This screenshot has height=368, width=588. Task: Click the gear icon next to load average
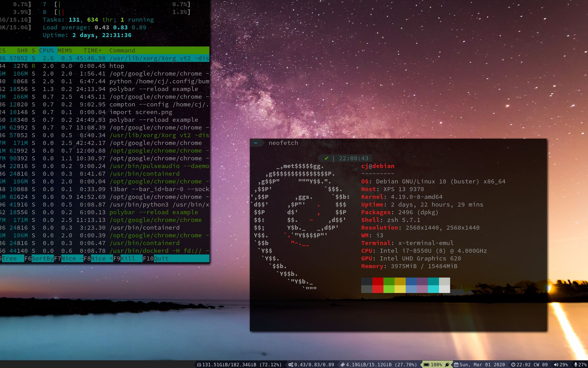290,365
